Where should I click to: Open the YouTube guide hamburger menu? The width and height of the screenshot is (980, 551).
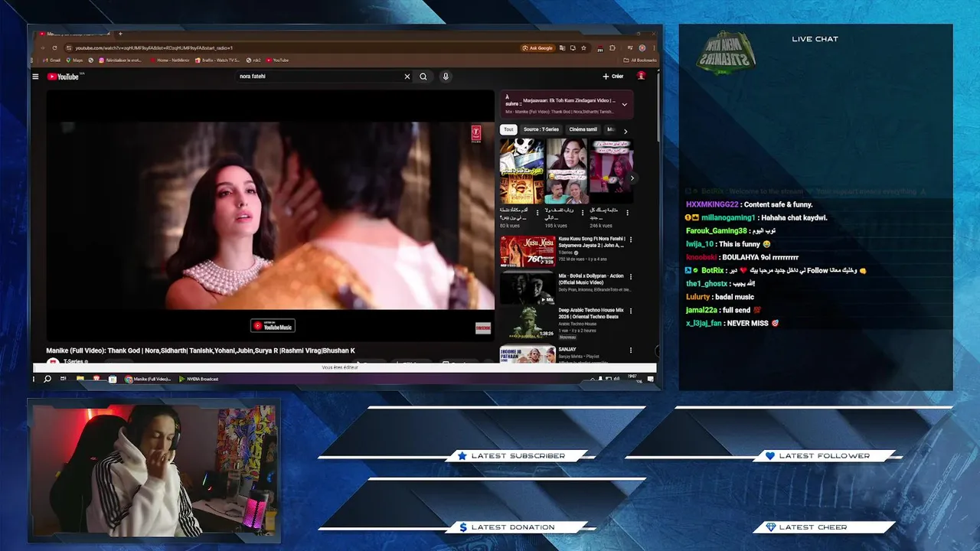point(35,77)
